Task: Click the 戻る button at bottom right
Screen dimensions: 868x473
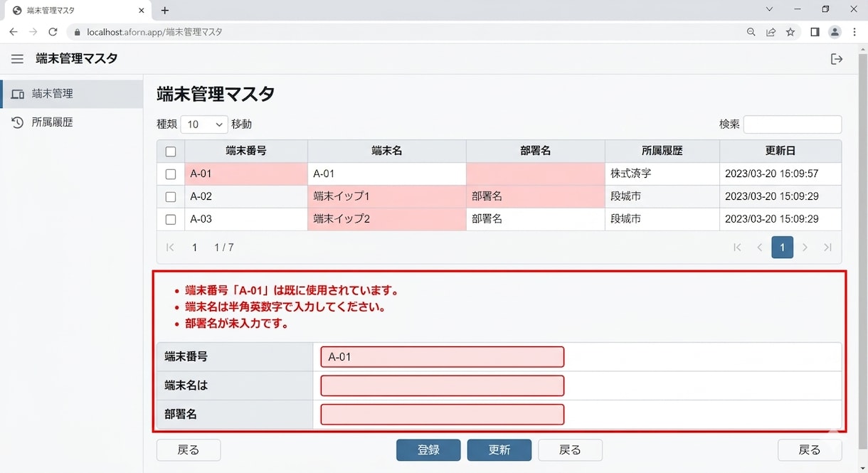Action: coord(810,450)
